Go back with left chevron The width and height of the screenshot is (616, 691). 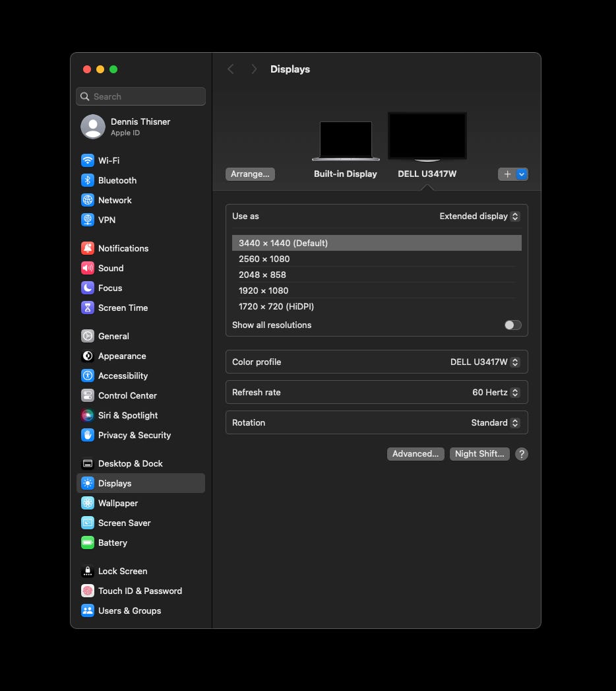coord(231,69)
